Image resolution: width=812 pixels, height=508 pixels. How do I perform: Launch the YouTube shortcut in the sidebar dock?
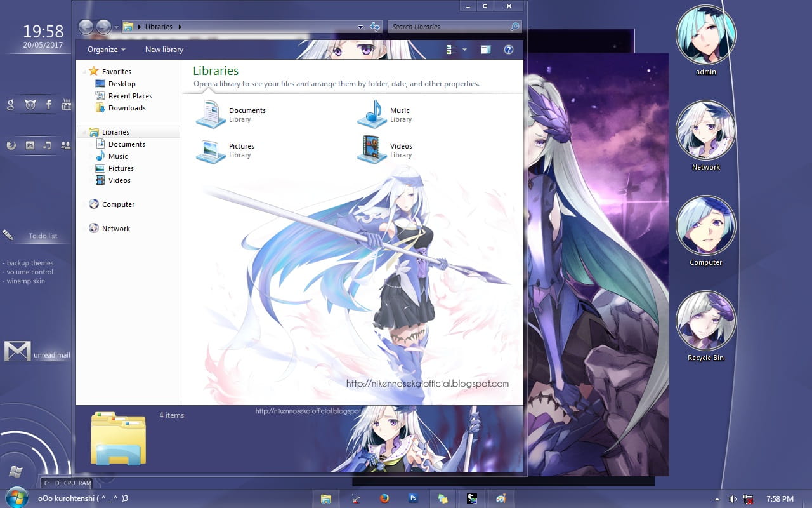[x=67, y=105]
